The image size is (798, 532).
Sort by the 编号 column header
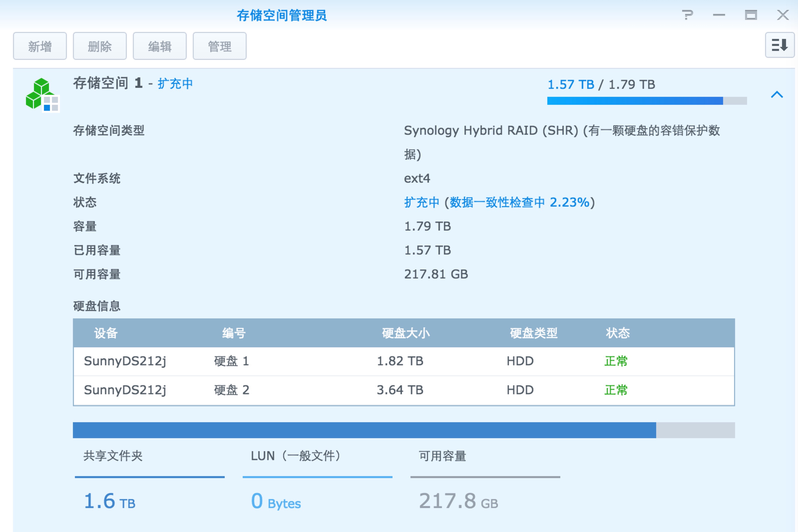click(x=234, y=333)
